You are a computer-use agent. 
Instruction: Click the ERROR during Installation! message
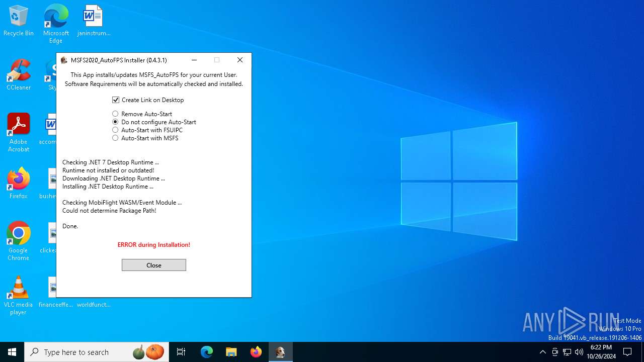click(154, 245)
